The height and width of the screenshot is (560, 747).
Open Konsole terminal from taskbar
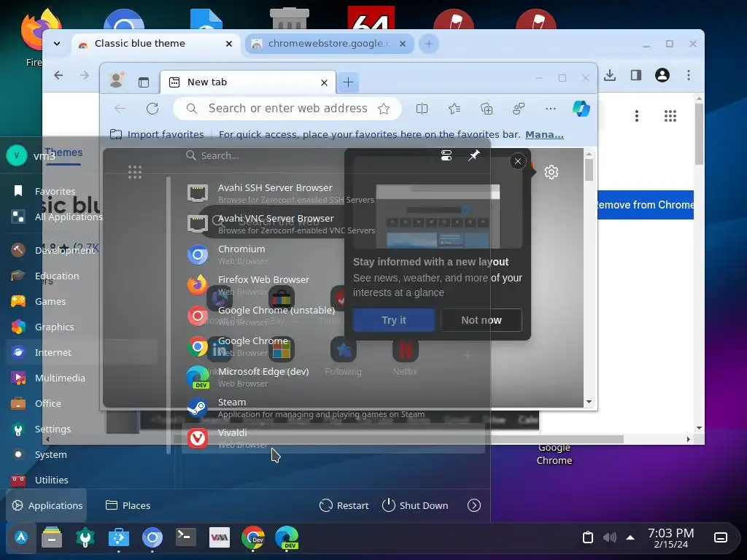point(186,537)
